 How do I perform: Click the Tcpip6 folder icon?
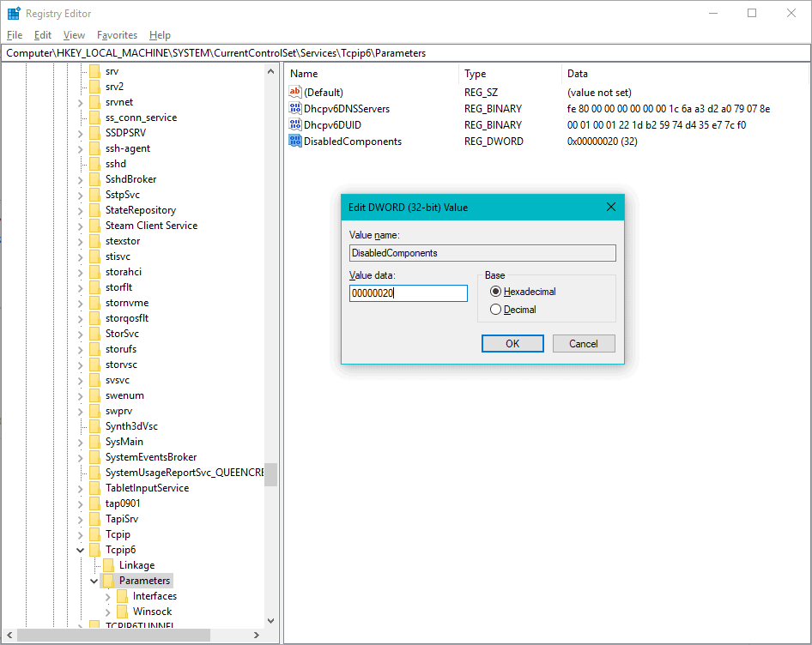[x=94, y=550]
